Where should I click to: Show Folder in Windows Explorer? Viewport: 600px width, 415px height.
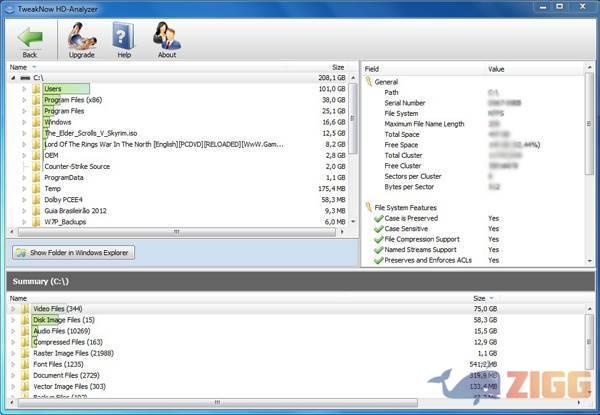point(73,253)
